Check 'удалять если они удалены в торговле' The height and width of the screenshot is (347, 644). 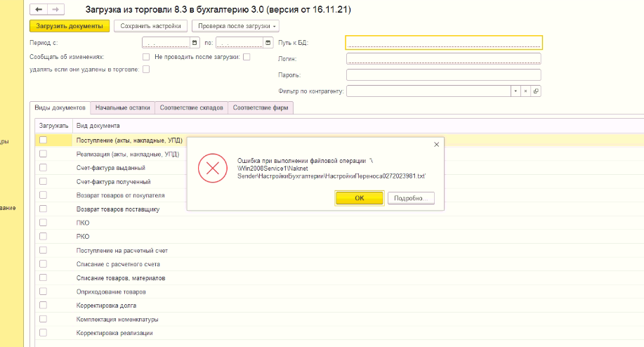(146, 69)
